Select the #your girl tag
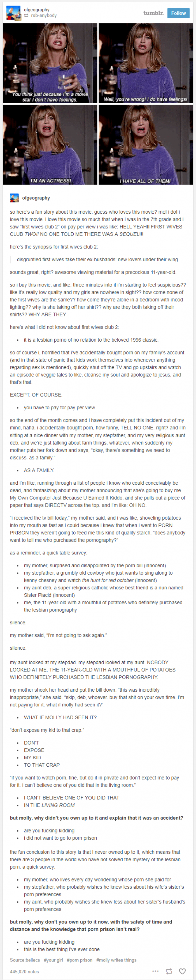 [53, 960]
